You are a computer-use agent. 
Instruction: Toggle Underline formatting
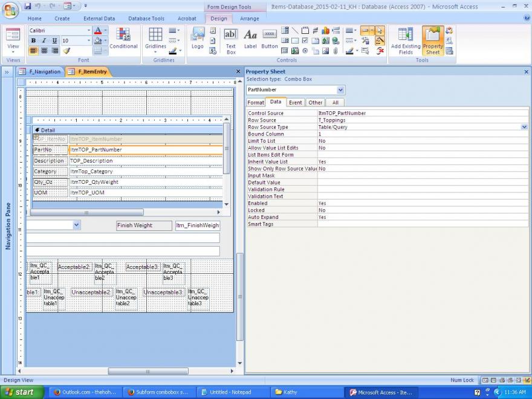click(54, 41)
